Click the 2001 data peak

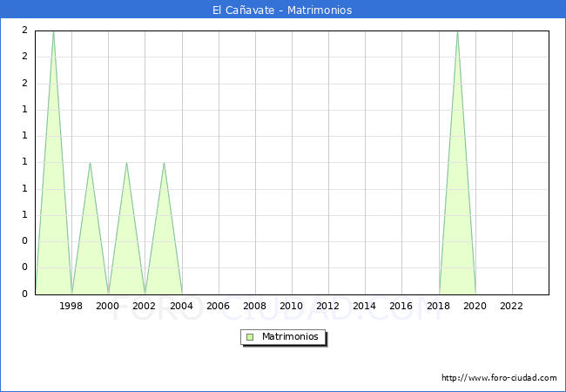coord(127,163)
